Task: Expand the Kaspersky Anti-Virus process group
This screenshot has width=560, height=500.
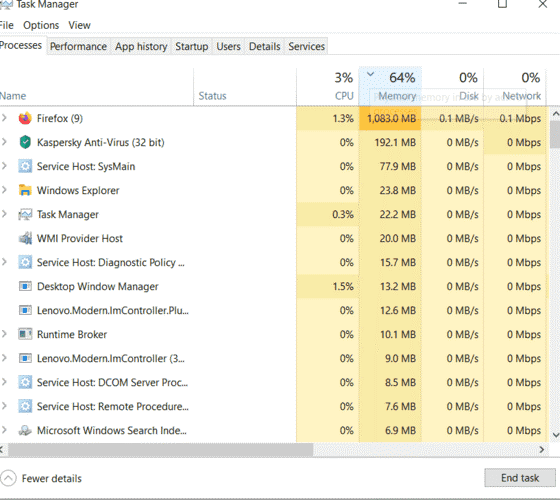Action: point(4,142)
